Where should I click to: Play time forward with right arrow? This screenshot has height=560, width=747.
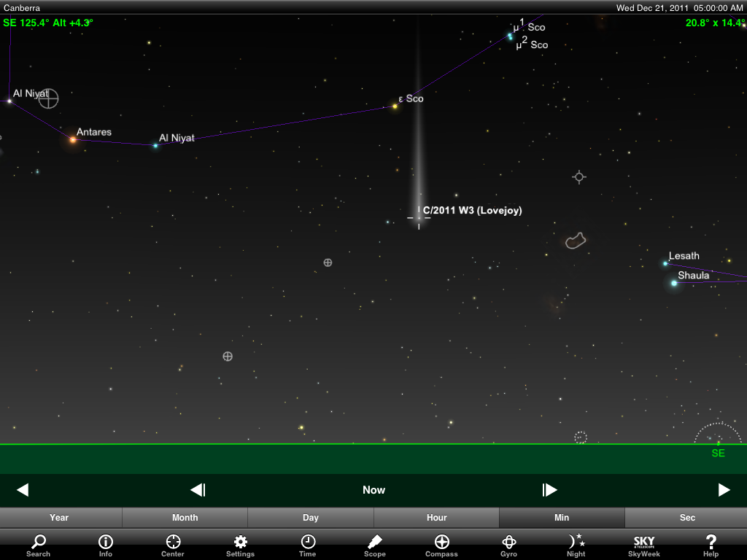[x=724, y=489]
